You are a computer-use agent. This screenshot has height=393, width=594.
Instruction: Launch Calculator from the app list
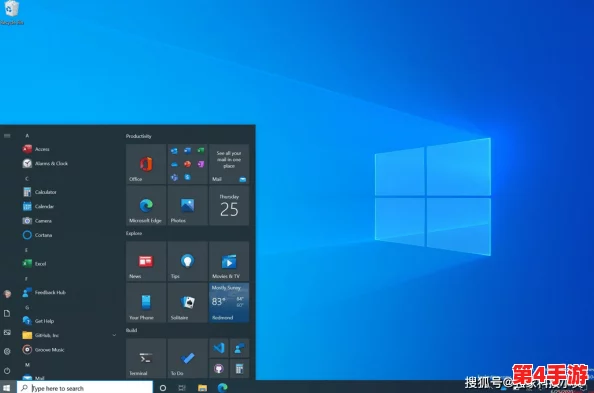(x=69, y=192)
